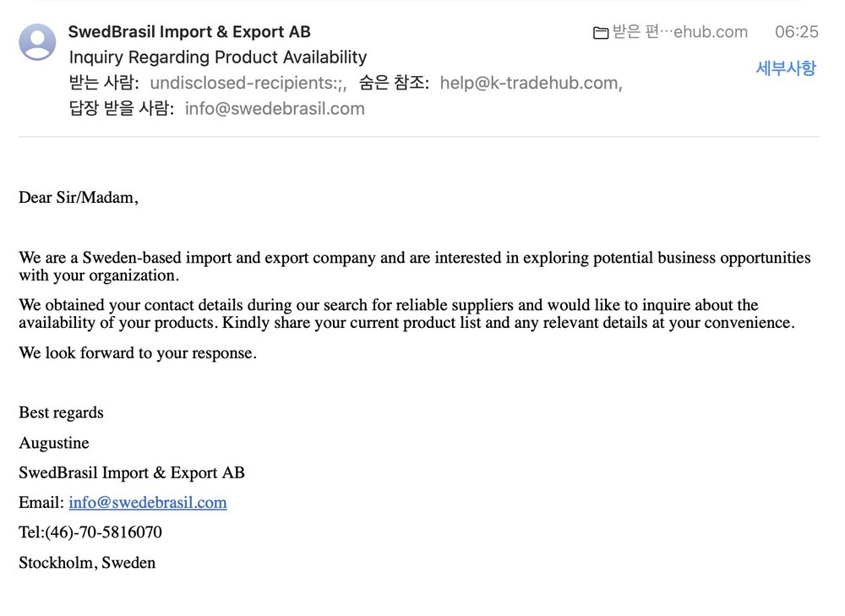
Task: Click the We look forward to your response line
Action: click(138, 353)
